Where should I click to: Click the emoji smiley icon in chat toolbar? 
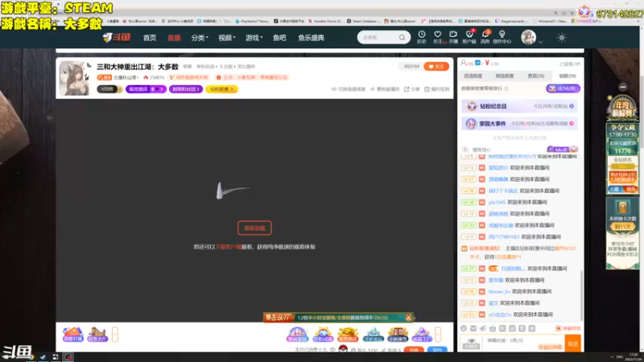click(x=464, y=328)
